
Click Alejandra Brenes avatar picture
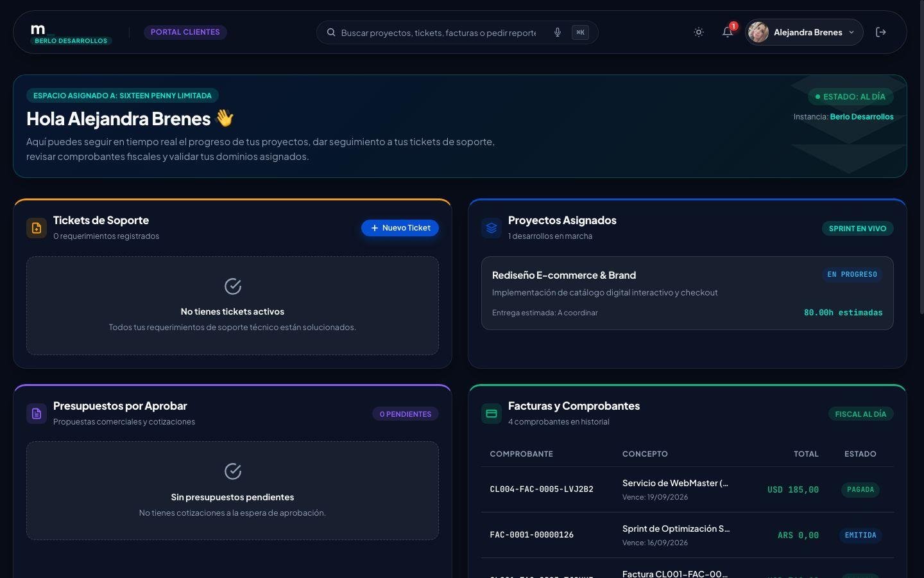758,32
